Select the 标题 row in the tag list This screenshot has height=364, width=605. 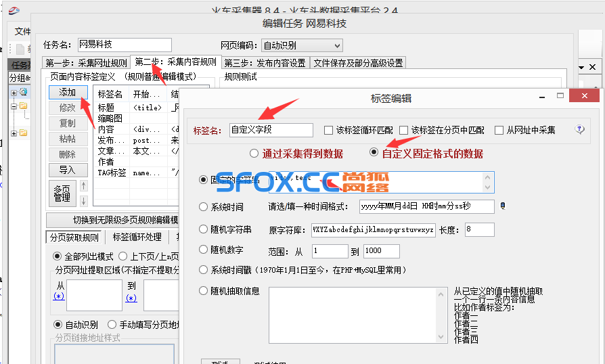click(x=136, y=107)
